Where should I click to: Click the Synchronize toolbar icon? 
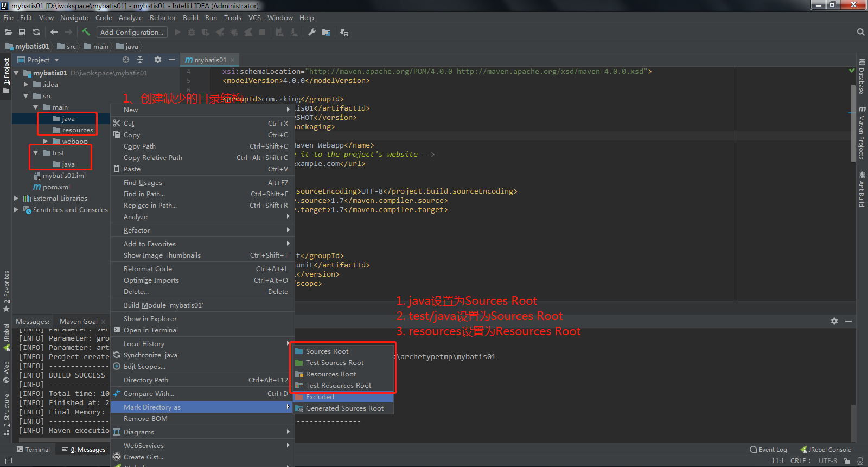pos(36,33)
